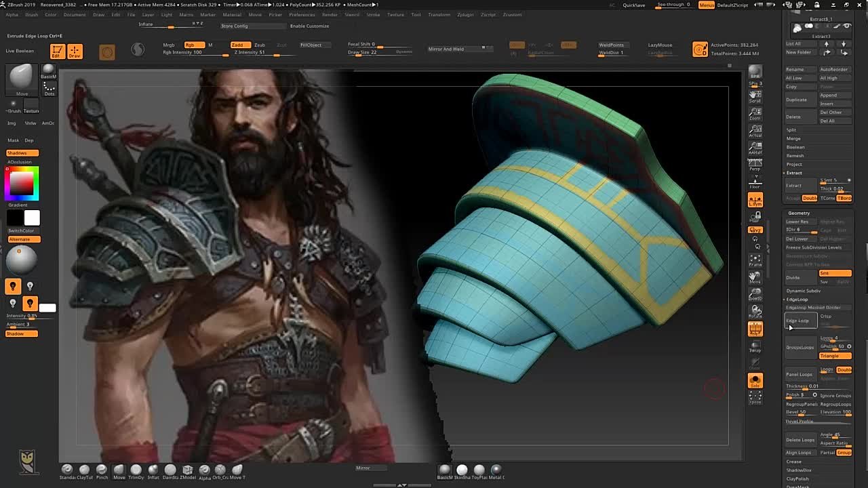Select the Move view icon in right shelf
The width and height of the screenshot is (868, 488).
coord(755,277)
